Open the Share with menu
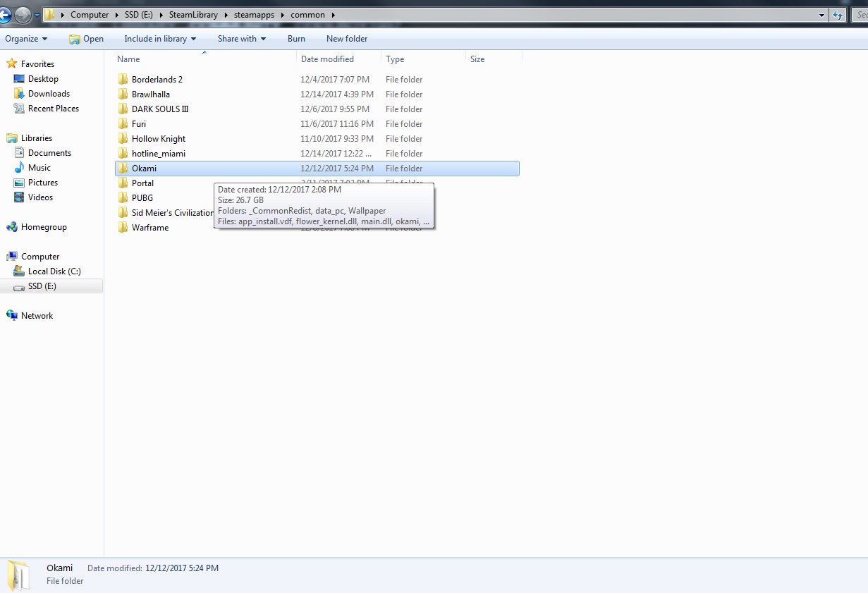868x593 pixels. pyautogui.click(x=242, y=39)
